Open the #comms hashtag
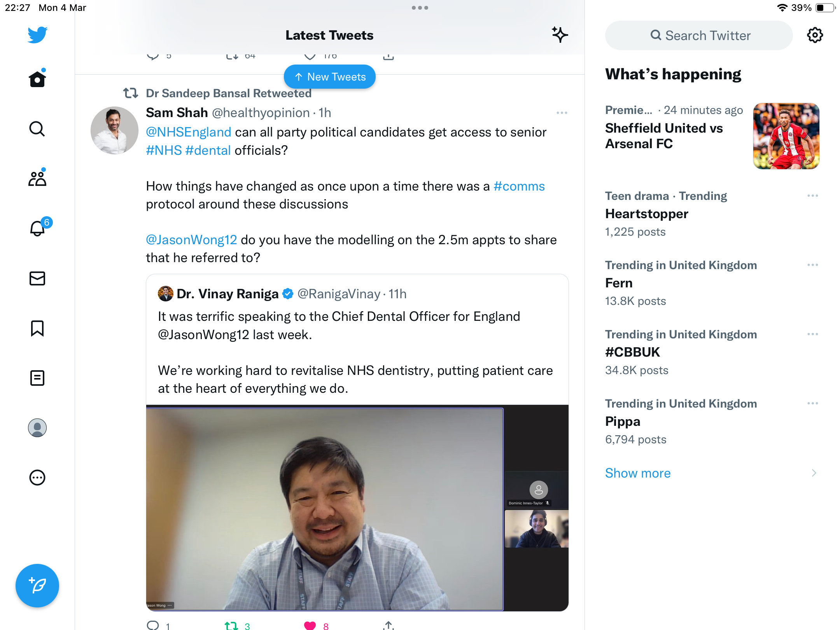Screen dimensions: 840x630 coord(519,186)
